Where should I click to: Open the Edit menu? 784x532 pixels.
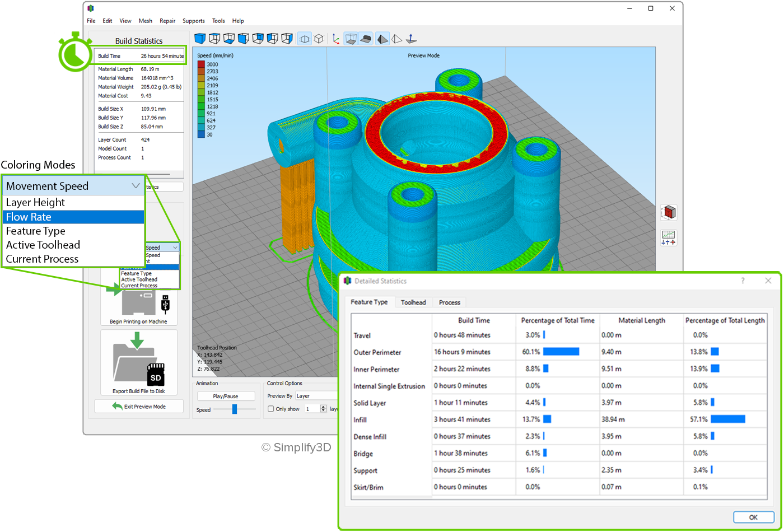tap(108, 21)
